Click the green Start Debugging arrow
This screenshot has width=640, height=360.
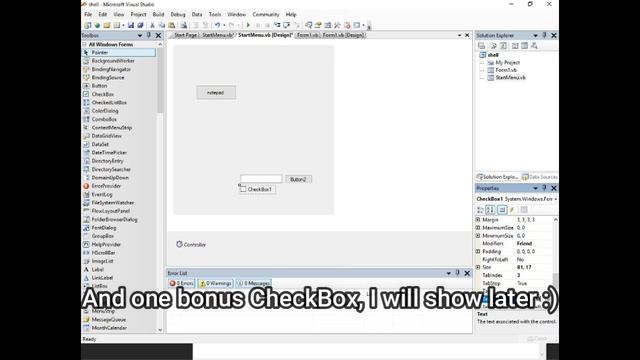[x=248, y=25]
